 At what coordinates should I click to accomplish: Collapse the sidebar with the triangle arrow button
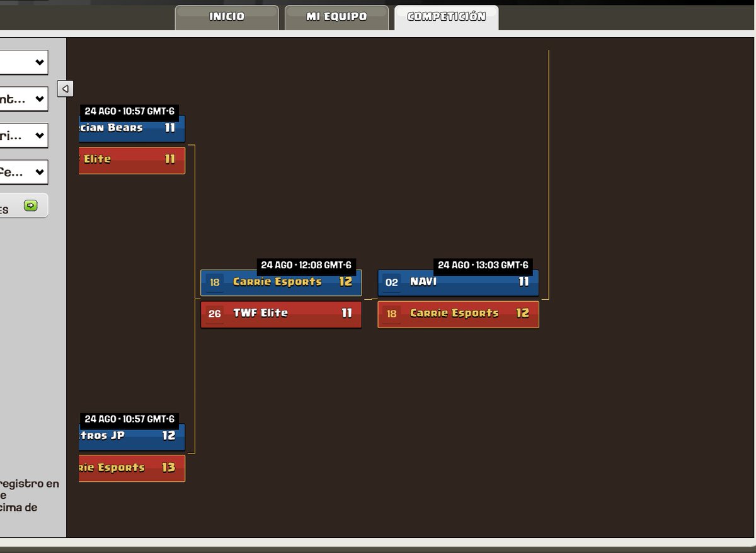pyautogui.click(x=66, y=89)
